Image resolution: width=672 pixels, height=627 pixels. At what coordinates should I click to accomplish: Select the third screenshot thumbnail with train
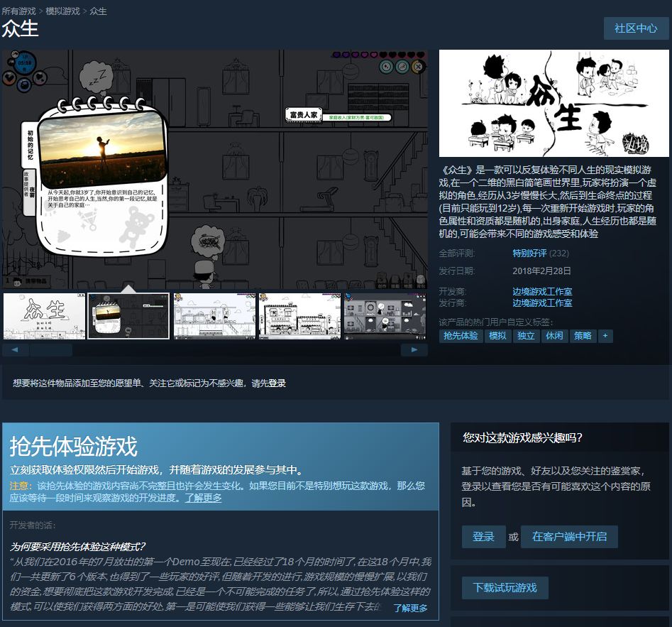point(214,316)
